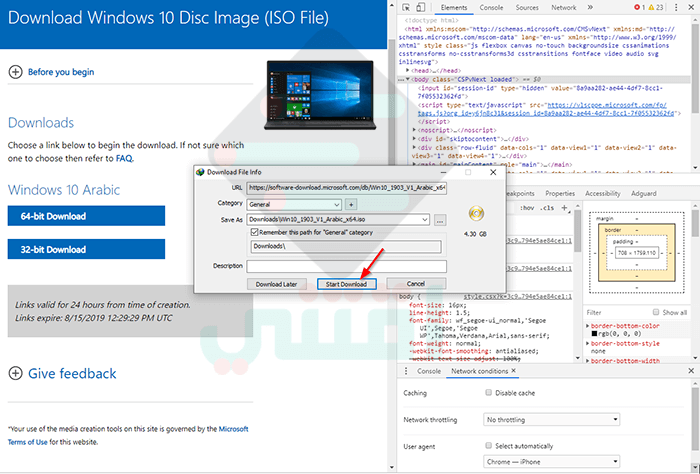Open the Sources tab
The image size is (700, 474).
[x=527, y=8]
